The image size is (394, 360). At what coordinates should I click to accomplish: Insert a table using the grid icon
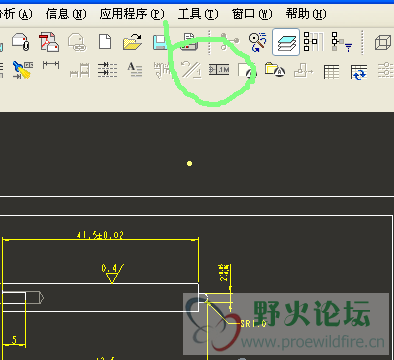[x=331, y=72]
